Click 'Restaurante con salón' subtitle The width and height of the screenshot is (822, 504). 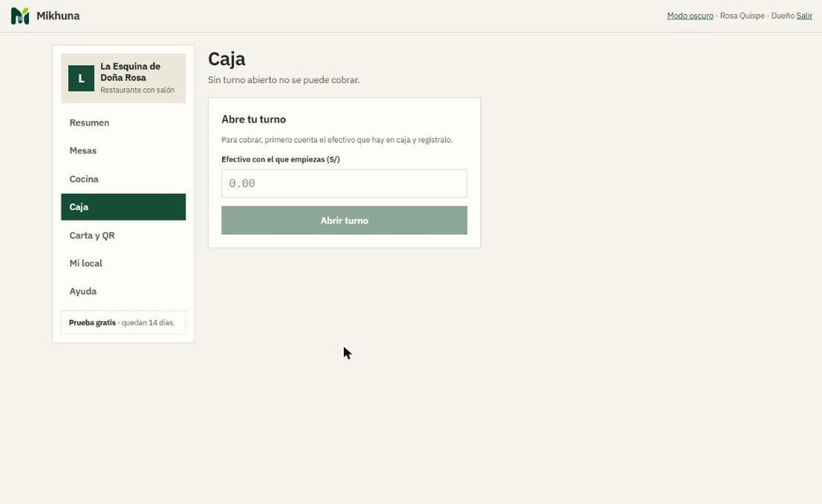137,90
